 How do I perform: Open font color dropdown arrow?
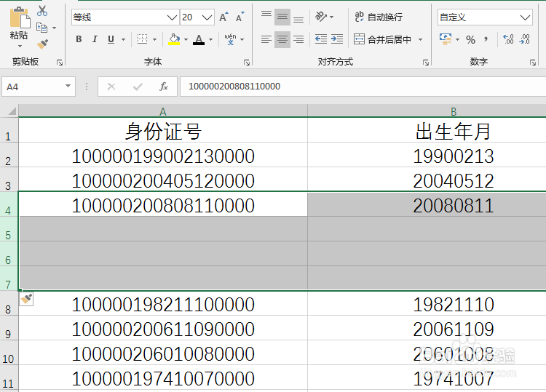click(210, 40)
